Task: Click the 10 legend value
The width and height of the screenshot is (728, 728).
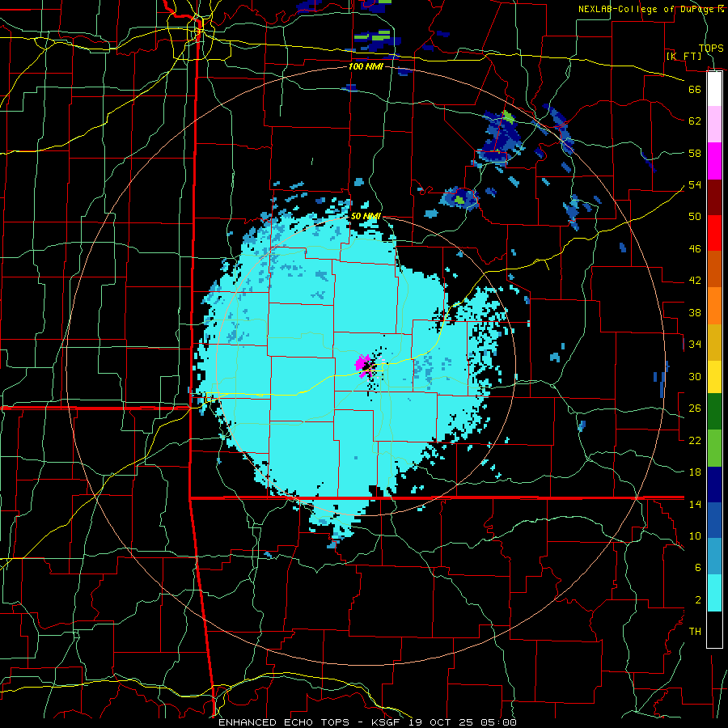Action: pyautogui.click(x=695, y=535)
